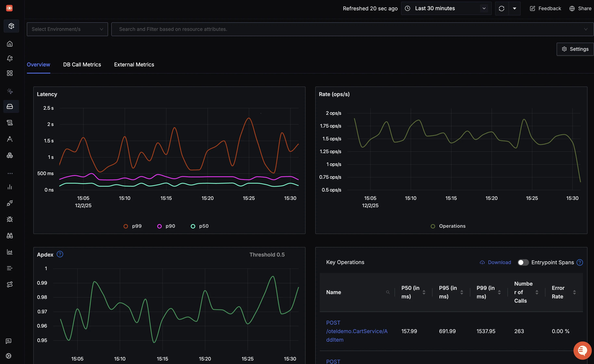Open the Service Map icon at sidebar bottom

(x=10, y=284)
